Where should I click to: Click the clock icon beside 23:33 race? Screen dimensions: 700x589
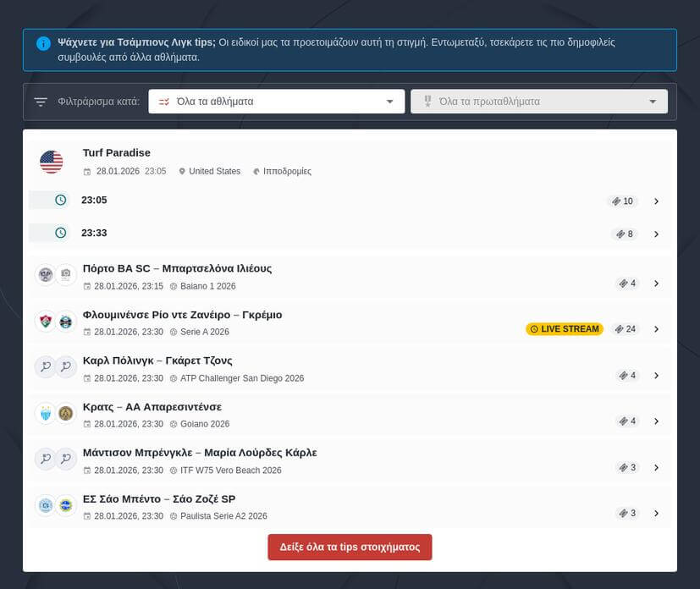(x=60, y=233)
